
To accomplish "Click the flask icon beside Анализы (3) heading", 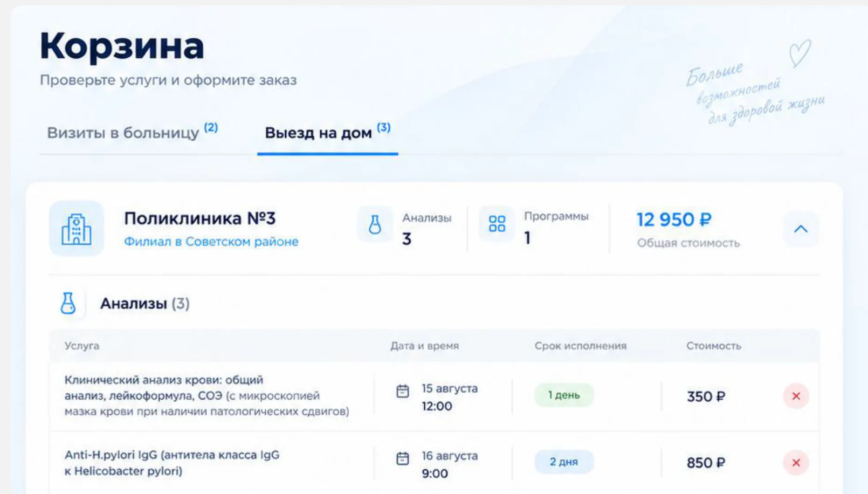I will point(68,303).
